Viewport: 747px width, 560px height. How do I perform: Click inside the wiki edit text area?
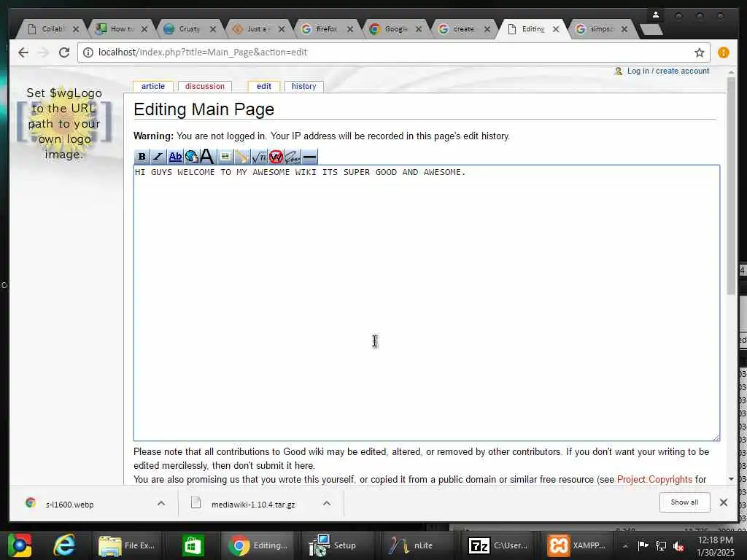[x=426, y=303]
